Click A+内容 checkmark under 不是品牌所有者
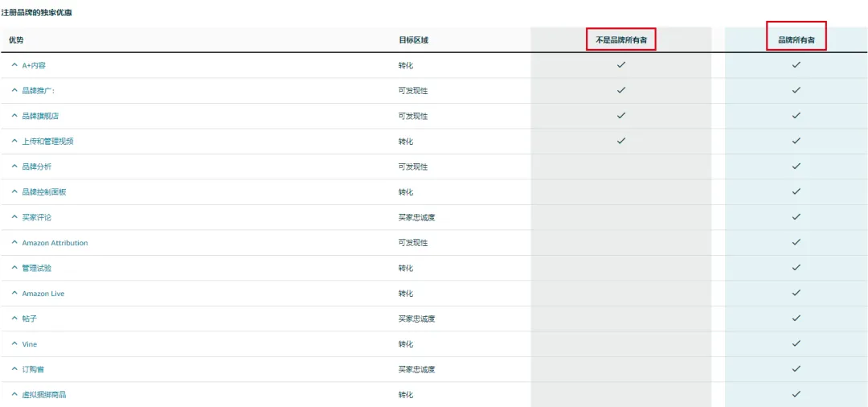 621,65
